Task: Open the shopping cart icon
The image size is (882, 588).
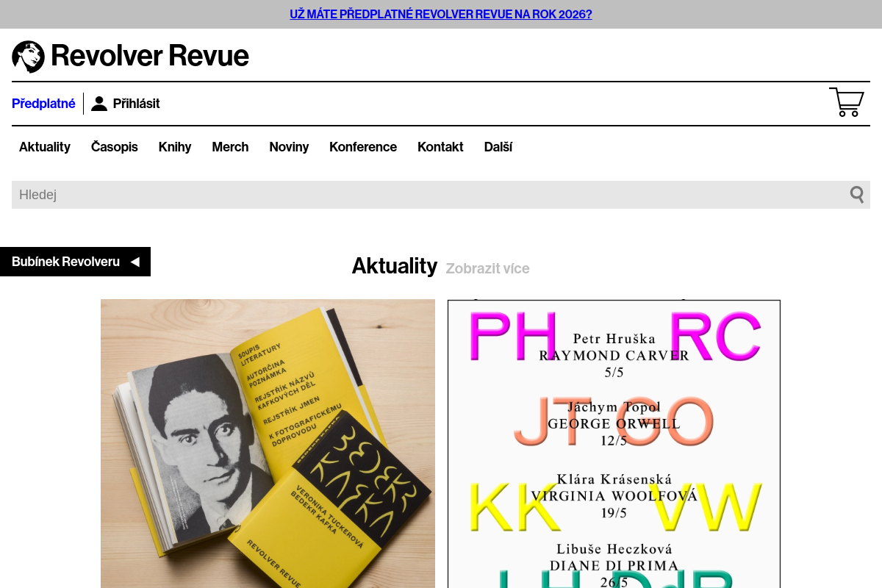Action: [847, 102]
